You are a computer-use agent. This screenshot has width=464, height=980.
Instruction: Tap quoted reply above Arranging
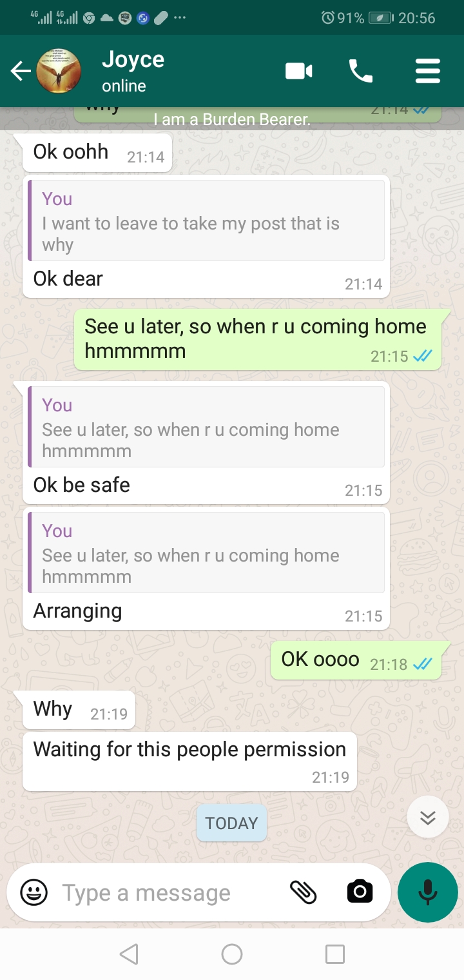point(206,553)
